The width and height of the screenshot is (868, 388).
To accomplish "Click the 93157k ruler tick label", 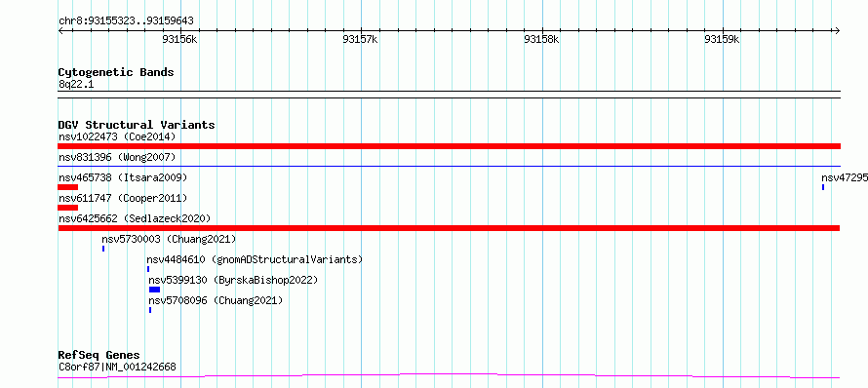I will tap(361, 39).
